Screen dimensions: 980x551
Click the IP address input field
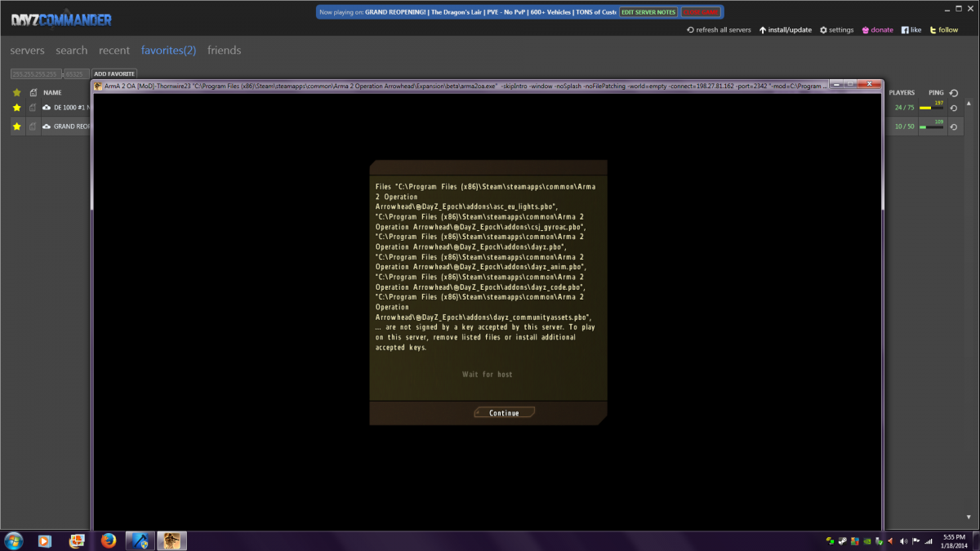click(x=35, y=74)
